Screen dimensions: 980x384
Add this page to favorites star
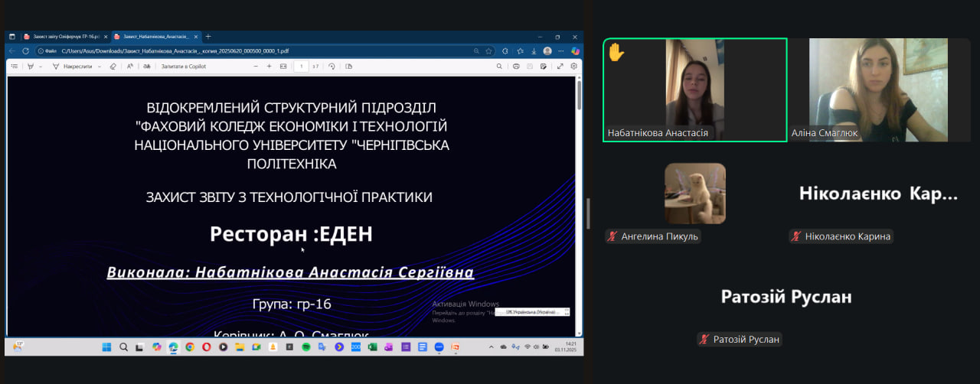pos(488,51)
